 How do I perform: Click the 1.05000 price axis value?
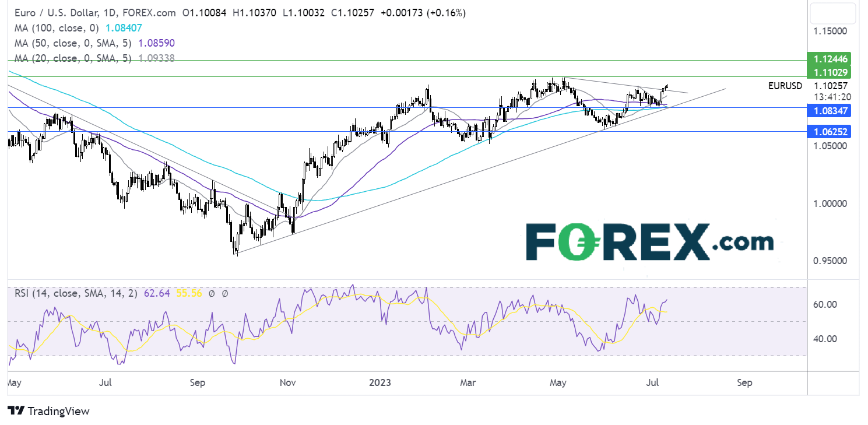pos(831,146)
